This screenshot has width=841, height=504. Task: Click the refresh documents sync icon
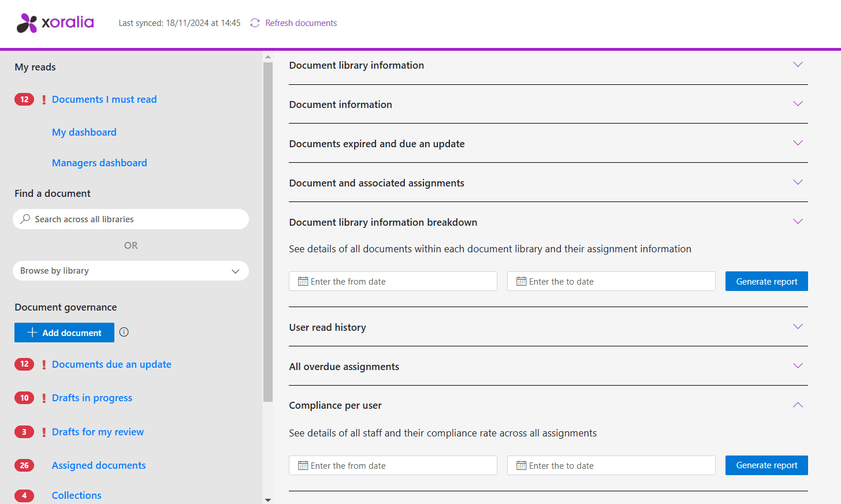(x=255, y=23)
